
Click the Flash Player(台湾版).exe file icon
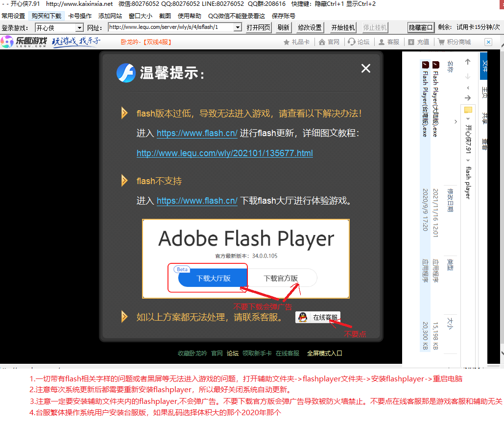click(x=425, y=65)
